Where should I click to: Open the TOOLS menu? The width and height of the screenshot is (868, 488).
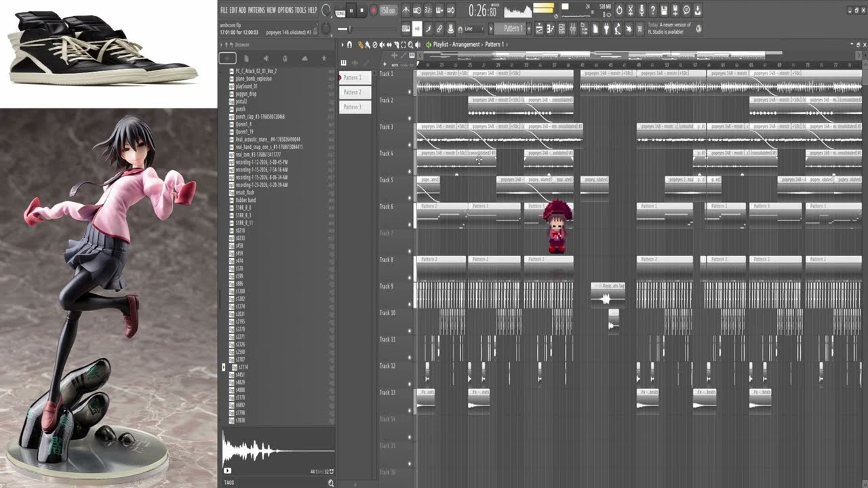click(300, 10)
